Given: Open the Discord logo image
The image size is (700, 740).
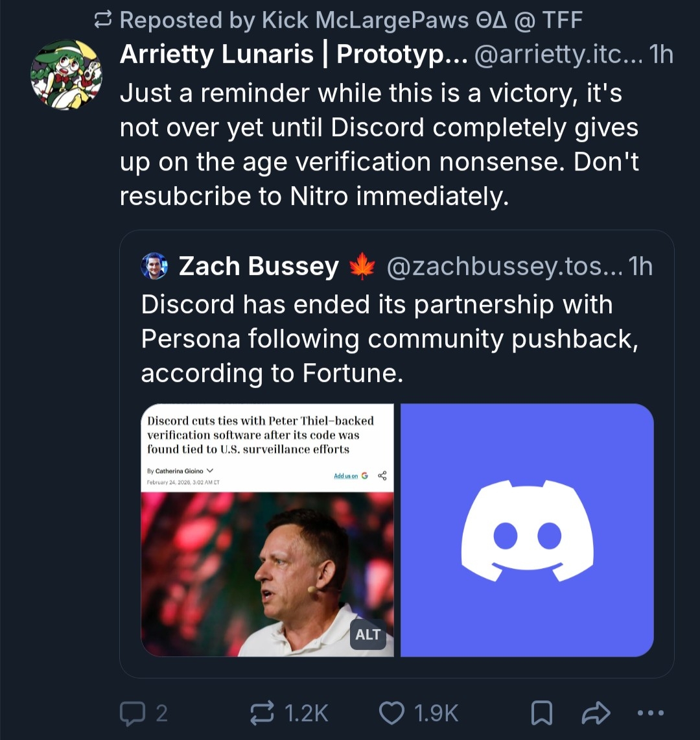Looking at the screenshot, I should (527, 530).
